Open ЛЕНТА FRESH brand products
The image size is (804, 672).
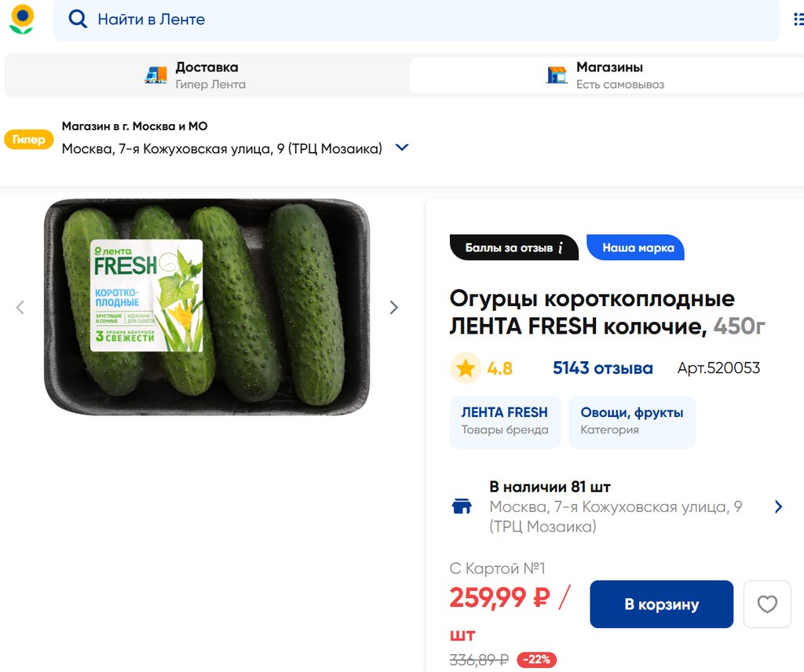pos(505,421)
